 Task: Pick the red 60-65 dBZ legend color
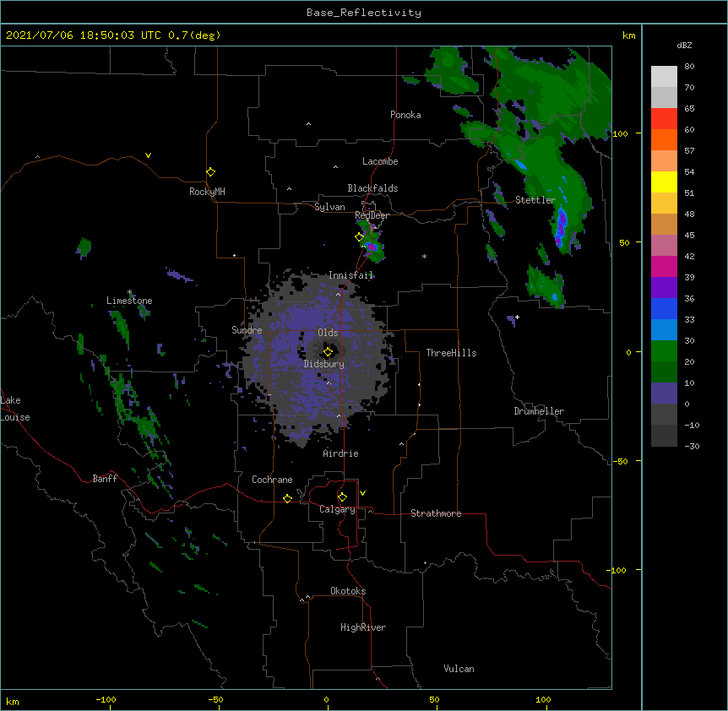pyautogui.click(x=664, y=119)
